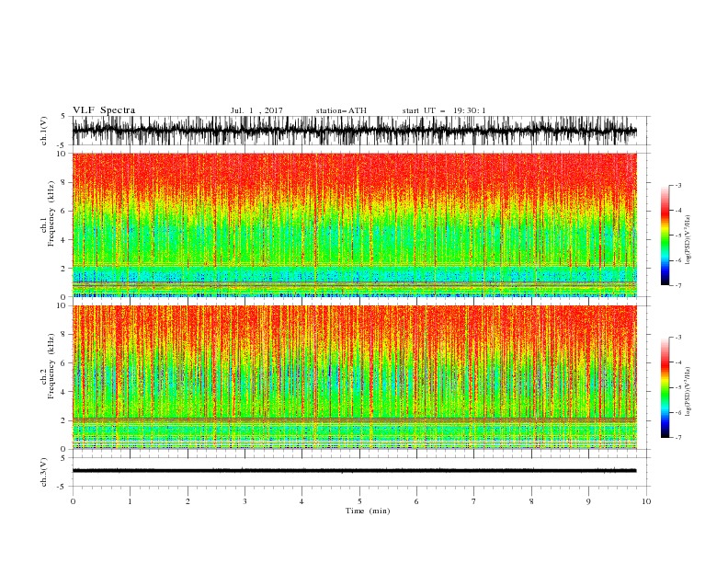Click the "8" kHz tick on ch.1 frequency axis

(63, 182)
